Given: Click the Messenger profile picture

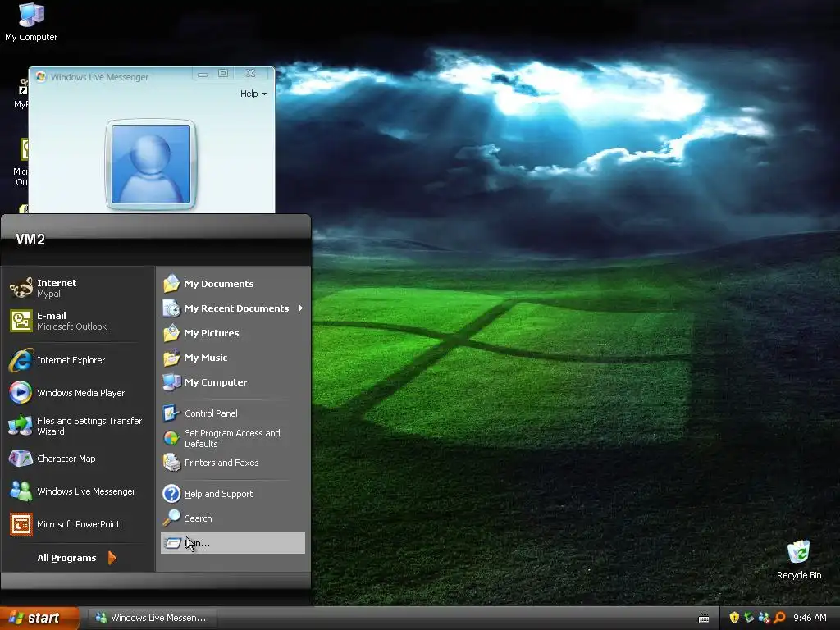Looking at the screenshot, I should coord(151,164).
